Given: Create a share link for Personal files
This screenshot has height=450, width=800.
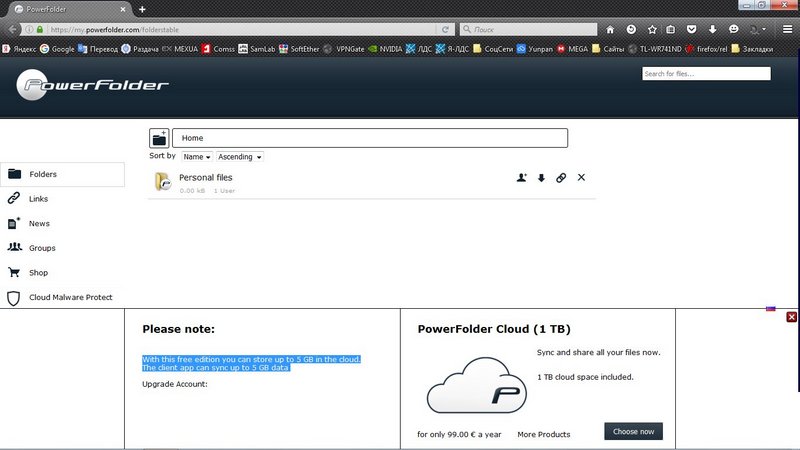Looking at the screenshot, I should (561, 178).
